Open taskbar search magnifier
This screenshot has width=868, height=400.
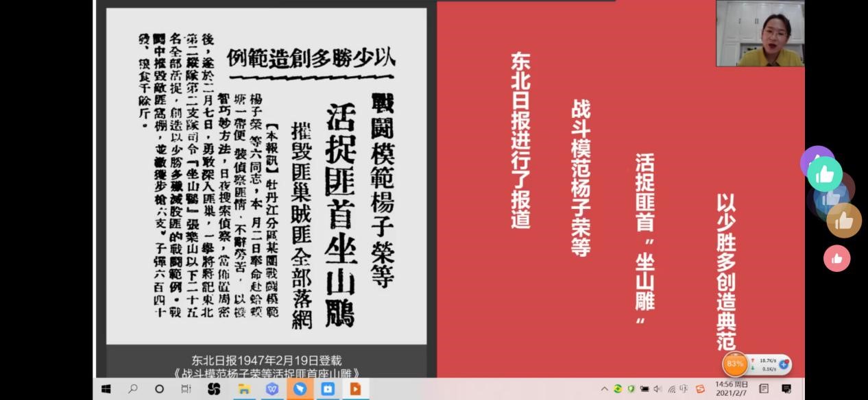click(133, 389)
